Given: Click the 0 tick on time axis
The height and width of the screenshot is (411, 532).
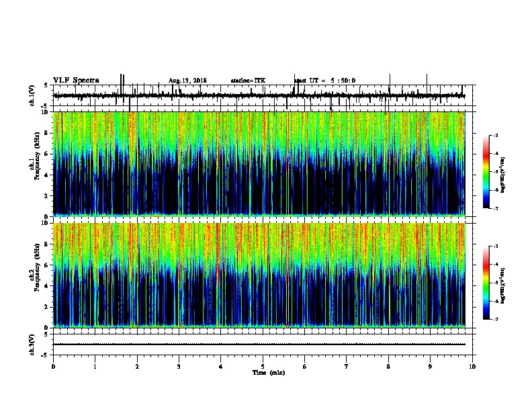Looking at the screenshot, I should (53, 367).
